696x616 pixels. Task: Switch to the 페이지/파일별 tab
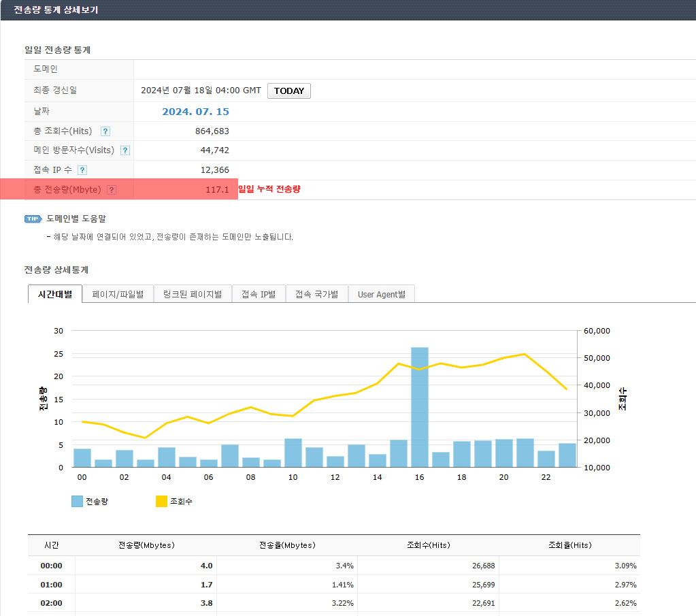coord(118,294)
